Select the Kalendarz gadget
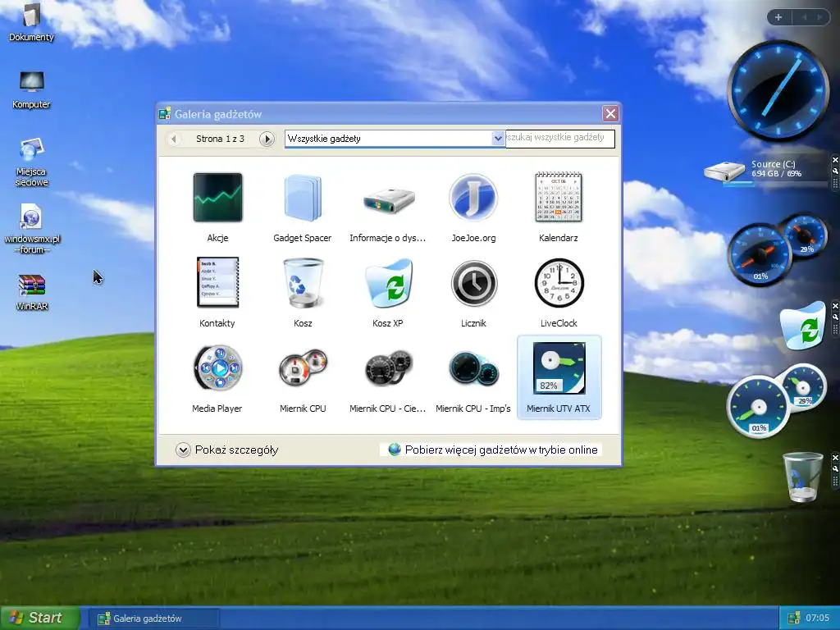Screen dimensions: 840x630 558,208
